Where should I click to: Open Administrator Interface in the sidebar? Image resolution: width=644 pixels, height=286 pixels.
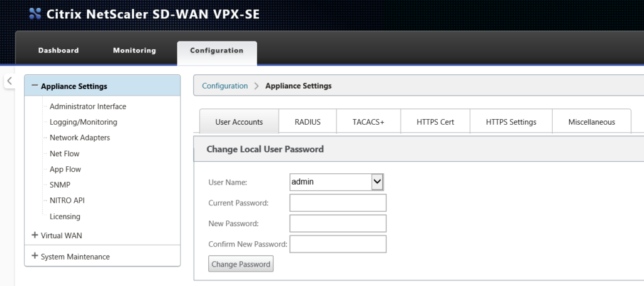pyautogui.click(x=88, y=106)
